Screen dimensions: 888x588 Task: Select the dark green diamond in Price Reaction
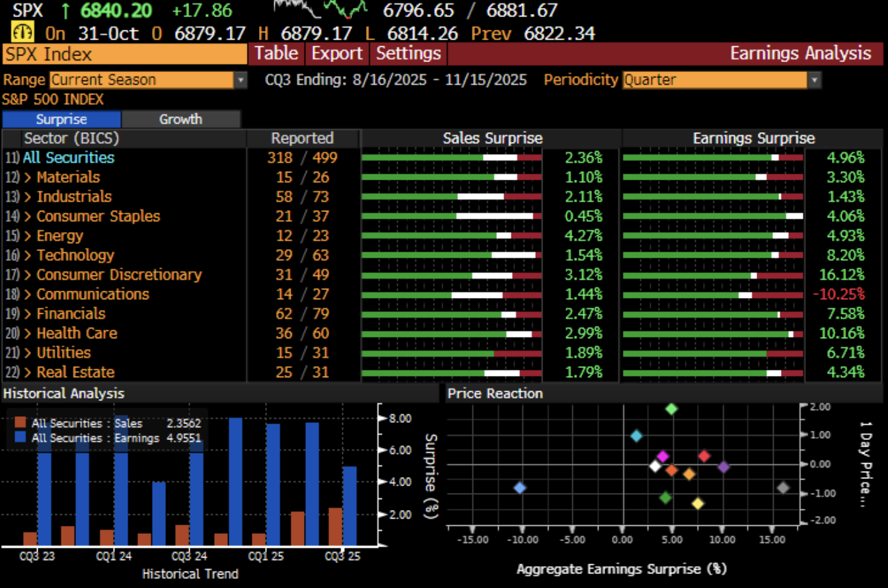click(x=665, y=497)
